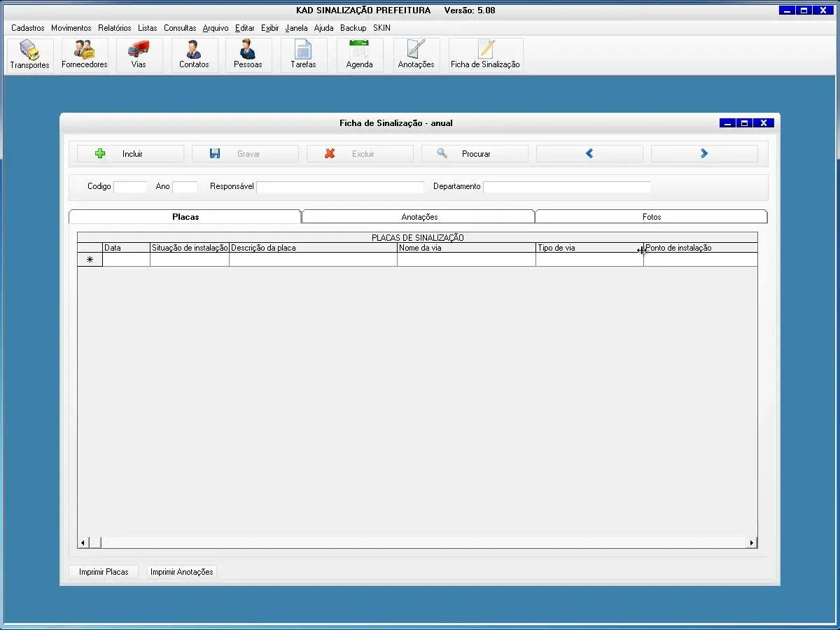Go to next record with right arrow
The width and height of the screenshot is (840, 630).
pyautogui.click(x=704, y=154)
